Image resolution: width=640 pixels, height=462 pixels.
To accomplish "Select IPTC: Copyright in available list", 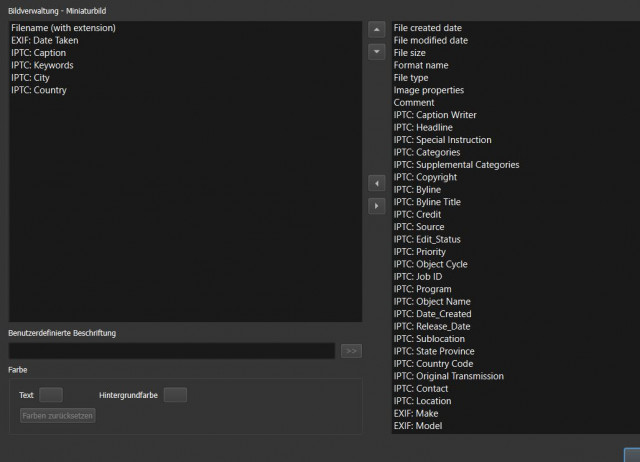I will [425, 177].
